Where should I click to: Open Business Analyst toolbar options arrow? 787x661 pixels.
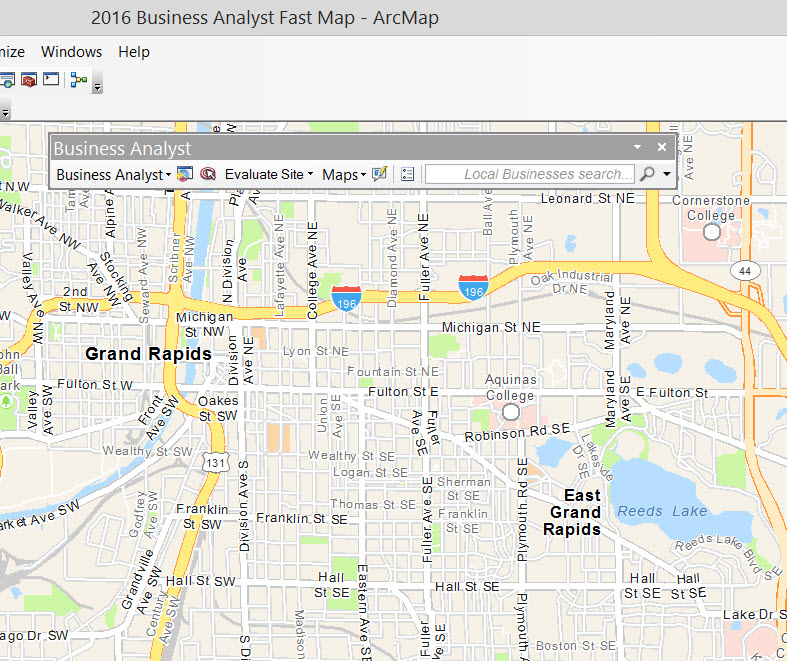637,147
